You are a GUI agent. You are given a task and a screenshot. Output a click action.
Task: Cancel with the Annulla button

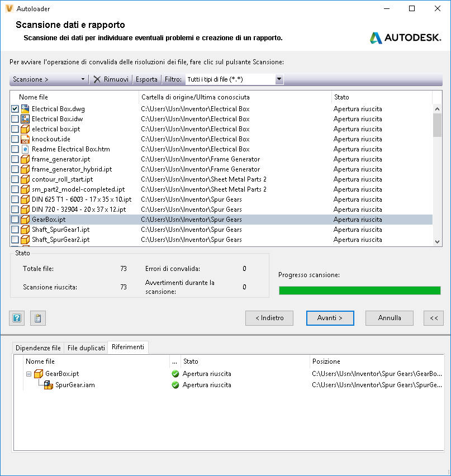390,318
